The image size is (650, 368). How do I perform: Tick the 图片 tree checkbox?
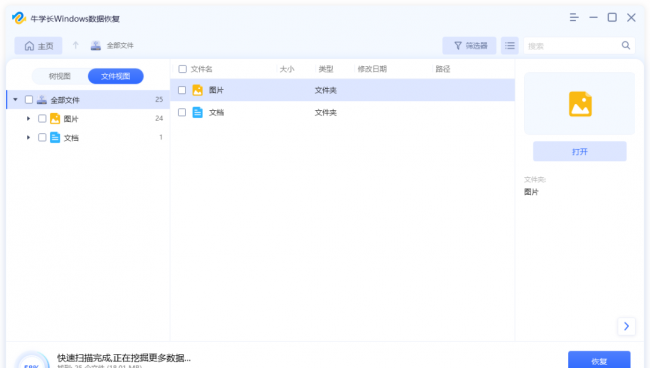click(x=42, y=119)
